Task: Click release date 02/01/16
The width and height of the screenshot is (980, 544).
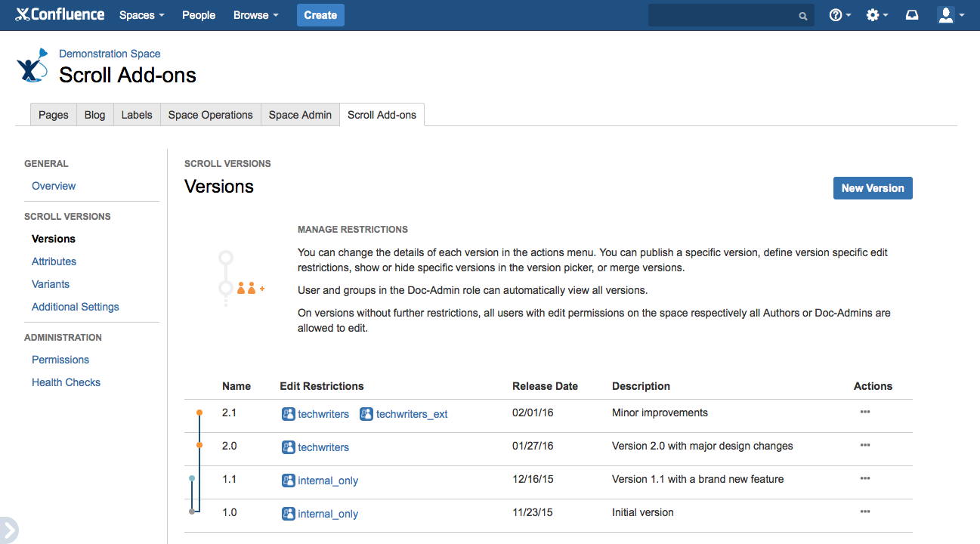Action: [533, 413]
